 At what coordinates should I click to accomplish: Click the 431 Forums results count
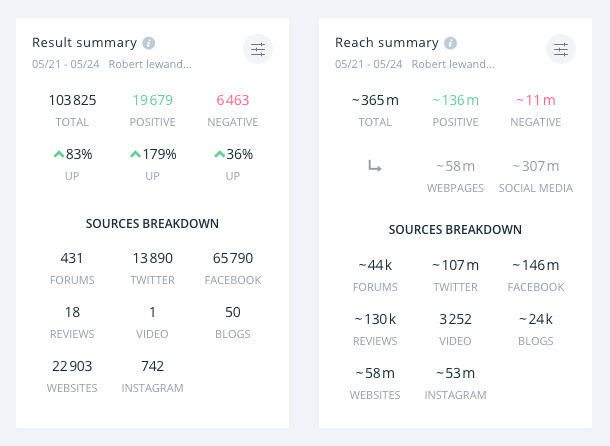pos(72,258)
